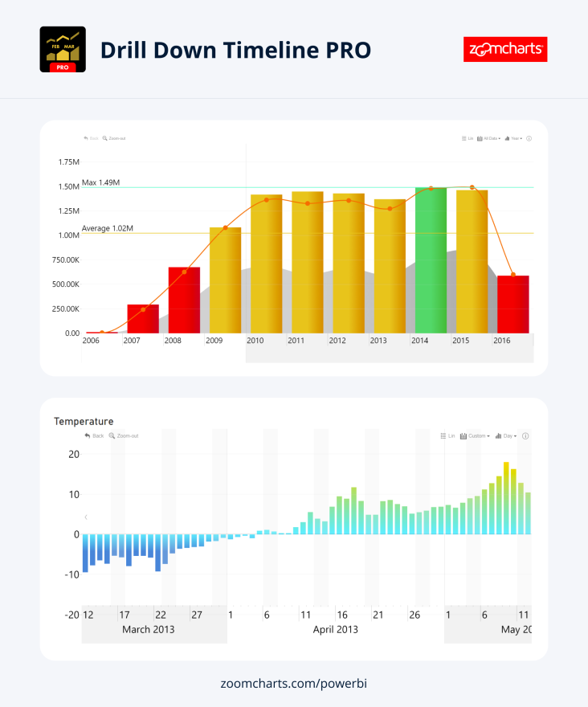588x707 pixels.
Task: Click the tallest yellow temperature bar in May
Action: pos(506,498)
